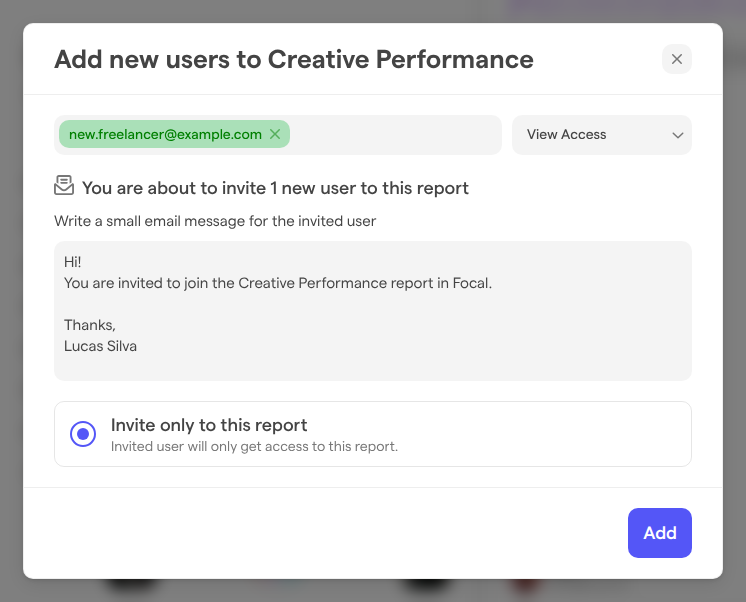Viewport: 746px width, 602px height.
Task: Select Invite only to this report radio
Action: click(x=83, y=434)
